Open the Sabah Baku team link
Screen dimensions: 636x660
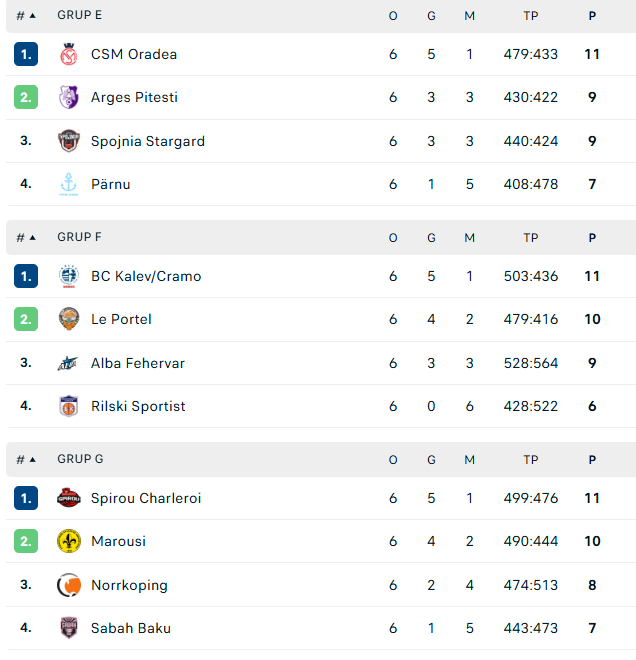click(x=131, y=628)
